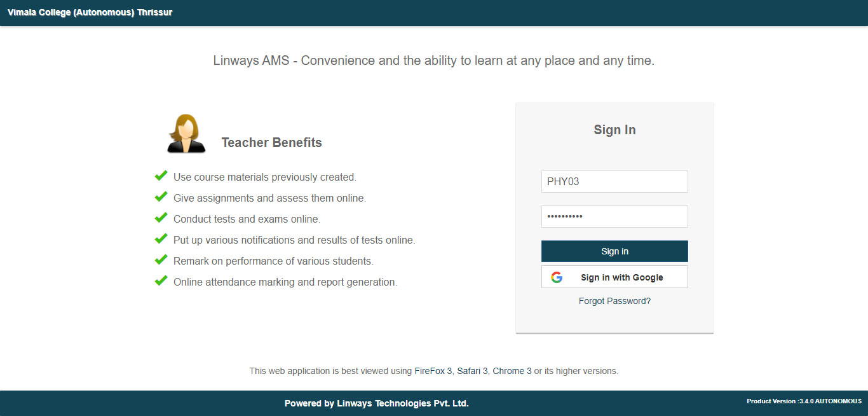
Task: Click checkmark beside 'Conduct tests and exams'
Action: 161,218
